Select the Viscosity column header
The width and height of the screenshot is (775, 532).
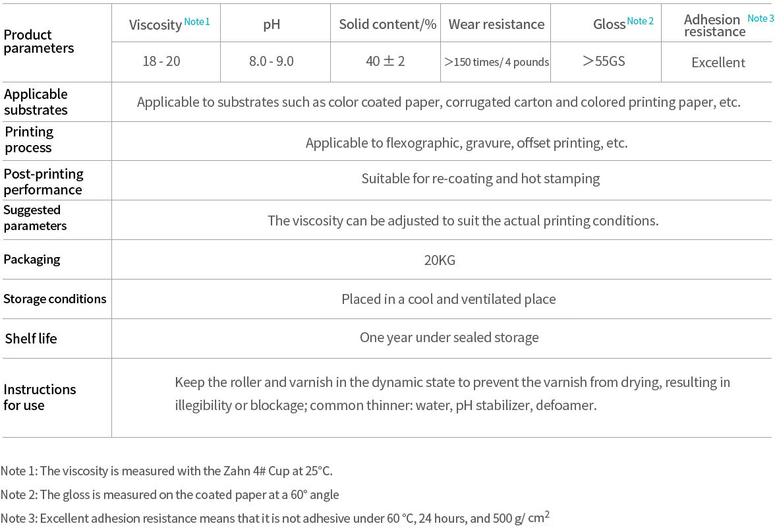click(x=155, y=25)
